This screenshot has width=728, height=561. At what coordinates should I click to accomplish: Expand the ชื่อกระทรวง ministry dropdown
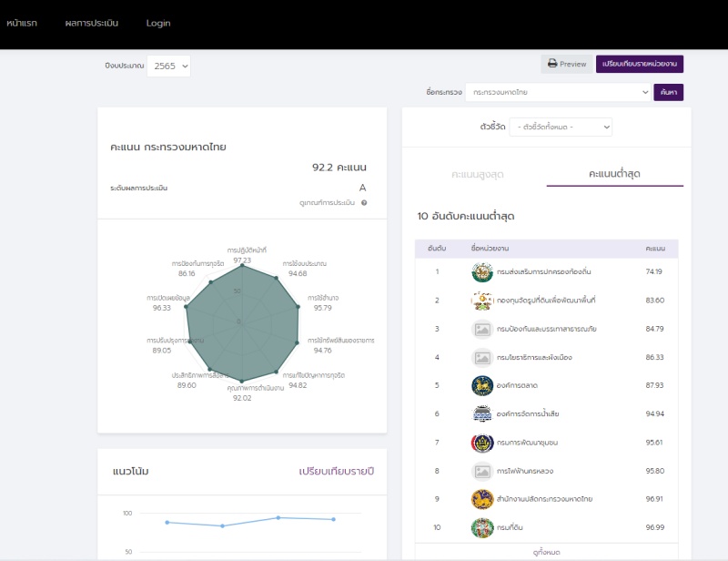point(558,92)
